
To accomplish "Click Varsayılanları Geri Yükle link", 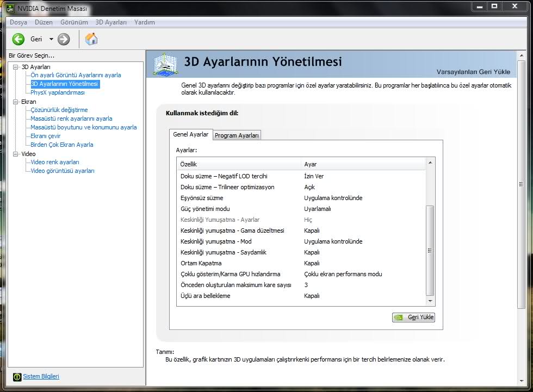I will click(473, 72).
